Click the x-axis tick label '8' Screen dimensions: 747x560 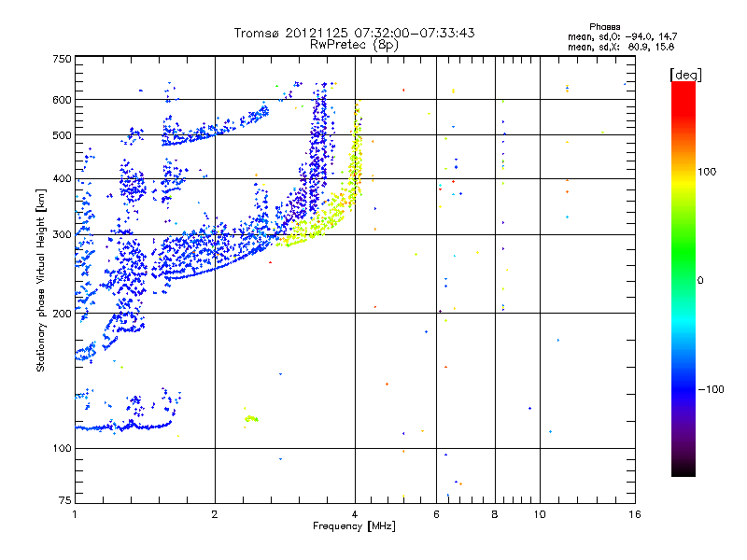click(495, 514)
